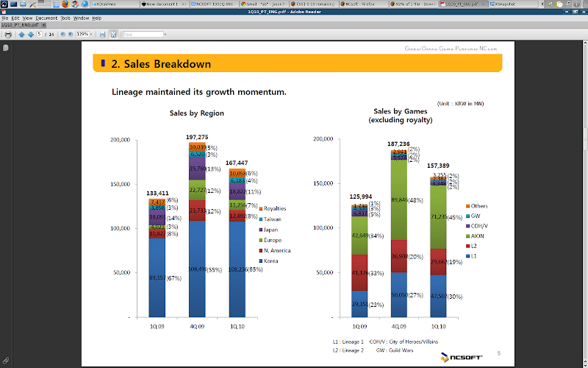This screenshot has width=588, height=368.
Task: Select the scrolling page mode icon
Action: pos(102,35)
